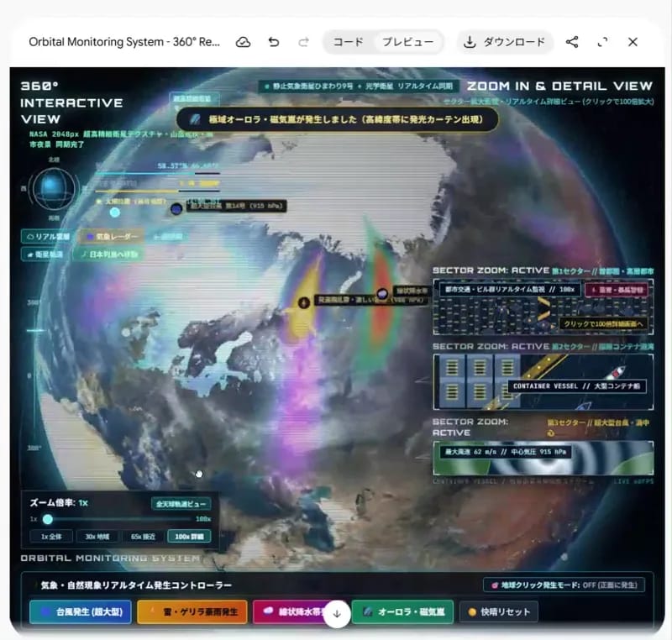This screenshot has height=640, width=672.
Task: Click the round scroll-down arrow button
Action: 337,614
